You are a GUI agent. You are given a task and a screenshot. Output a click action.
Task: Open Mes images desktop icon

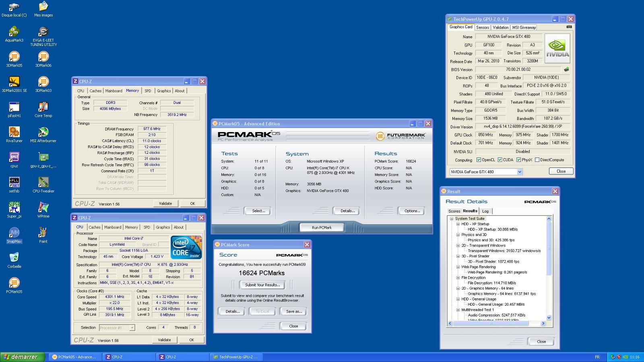(43, 10)
